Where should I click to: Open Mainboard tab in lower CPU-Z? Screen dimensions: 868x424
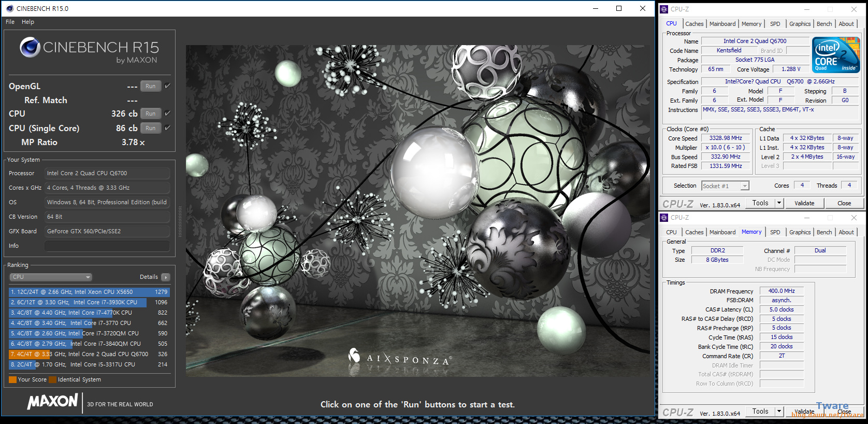tap(722, 232)
